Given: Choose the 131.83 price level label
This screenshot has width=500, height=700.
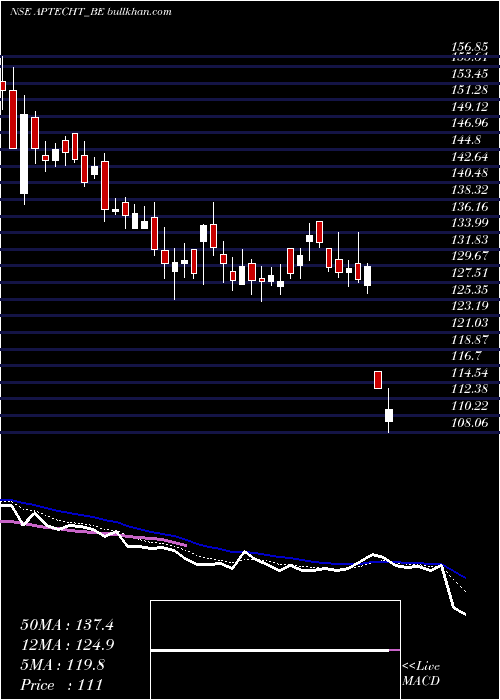Looking at the screenshot, I should (x=469, y=240).
